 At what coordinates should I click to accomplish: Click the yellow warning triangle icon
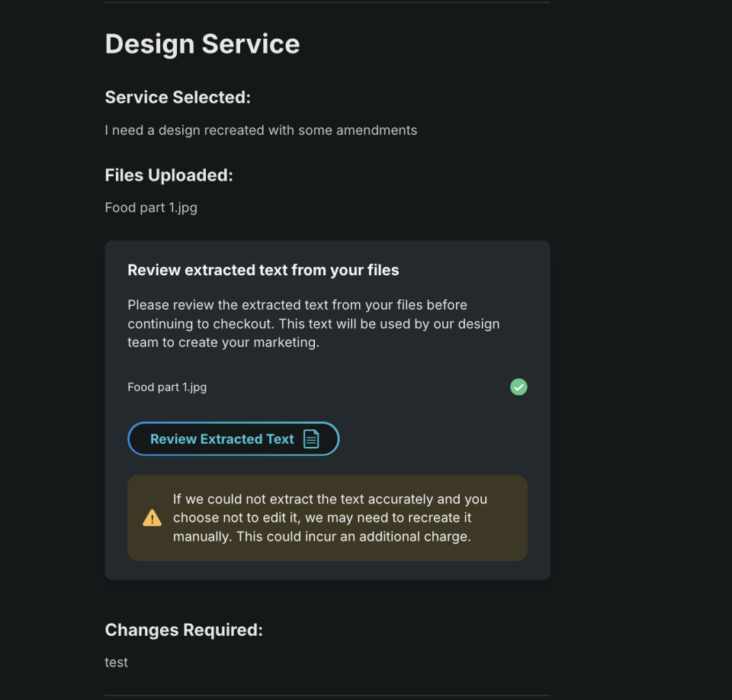click(x=152, y=519)
